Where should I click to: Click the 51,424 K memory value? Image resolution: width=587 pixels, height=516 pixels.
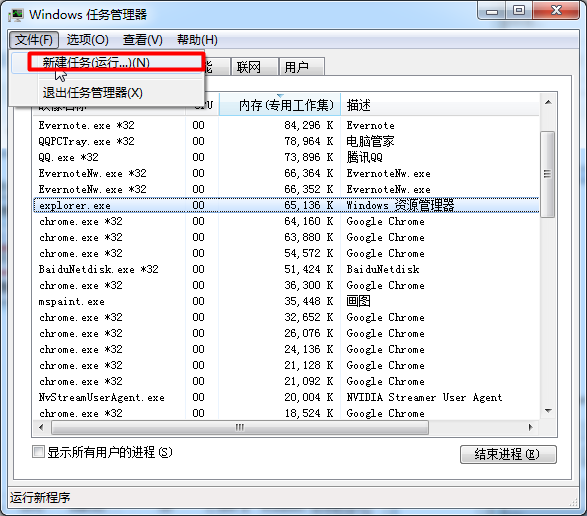point(308,269)
